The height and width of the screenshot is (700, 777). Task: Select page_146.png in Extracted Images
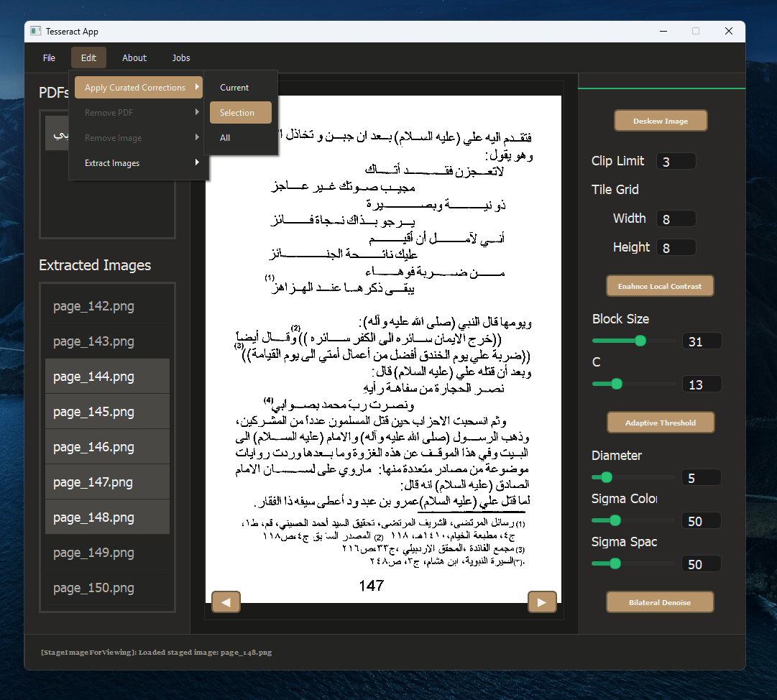coord(107,447)
